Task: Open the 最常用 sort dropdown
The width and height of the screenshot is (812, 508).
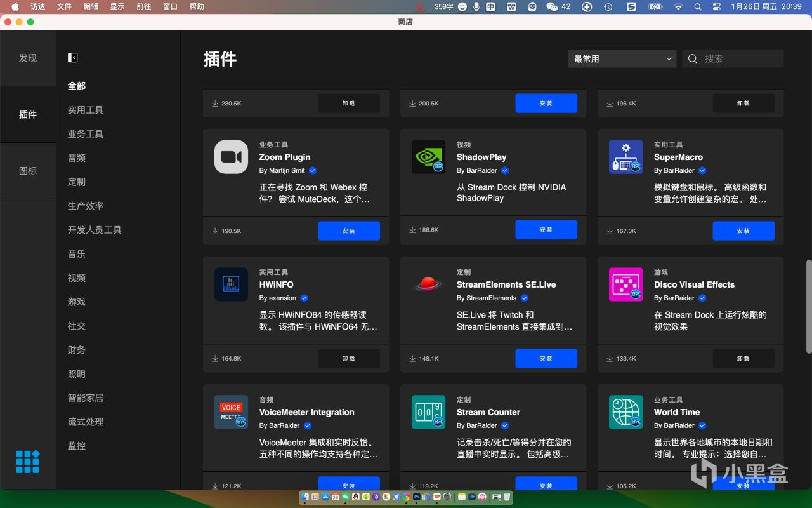Action: pos(622,58)
